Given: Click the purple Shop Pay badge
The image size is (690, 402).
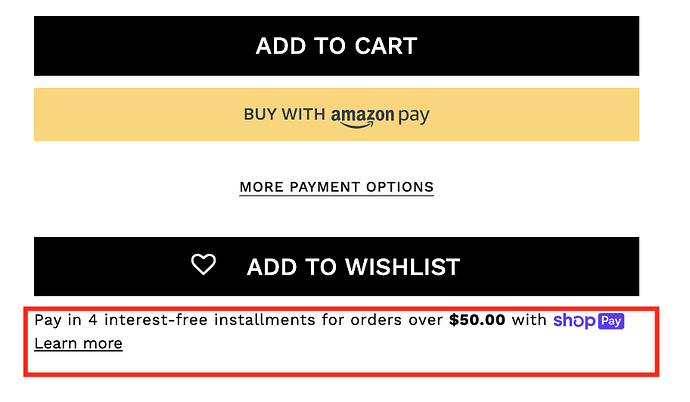Looking at the screenshot, I should [611, 321].
